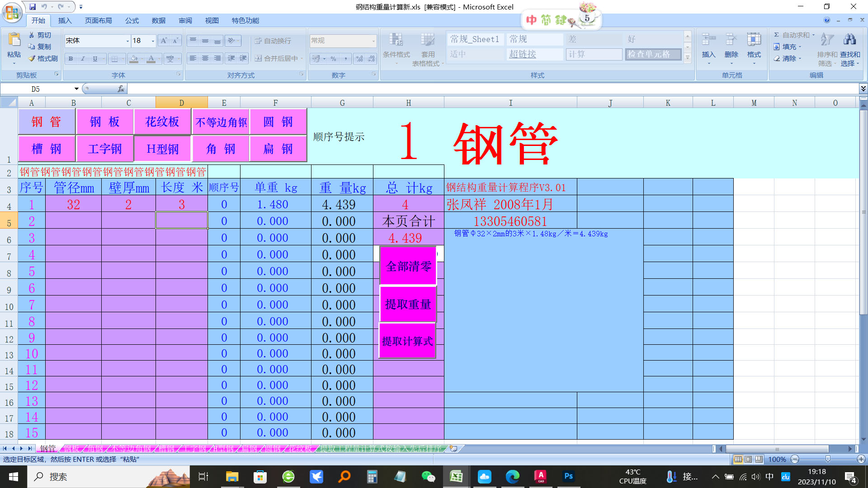The image size is (868, 488).
Task: Open Excel from the Windows taskbar
Action: 456,476
